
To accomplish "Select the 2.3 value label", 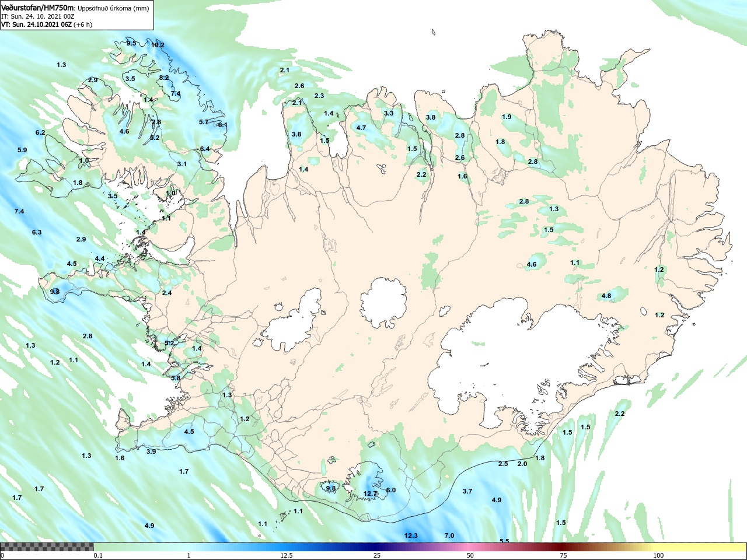I will pos(319,96).
